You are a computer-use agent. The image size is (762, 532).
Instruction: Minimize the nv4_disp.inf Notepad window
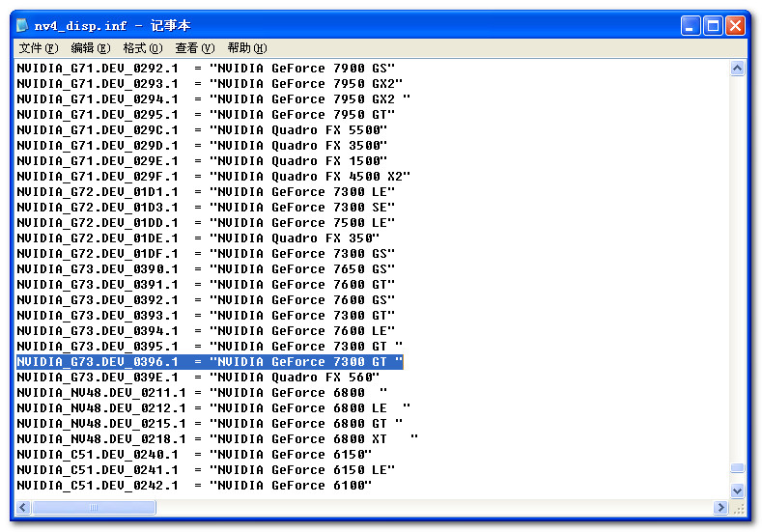tap(691, 26)
